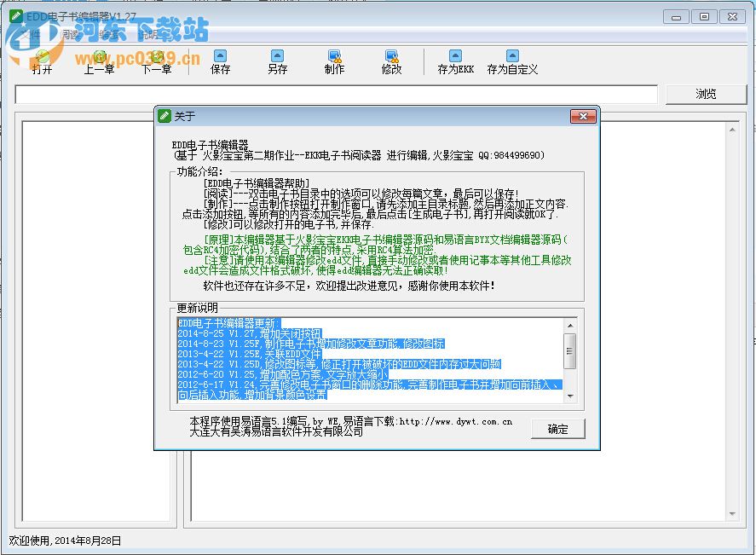Save the ebook with the 保存 icon
The image size is (756, 555).
coord(220,60)
